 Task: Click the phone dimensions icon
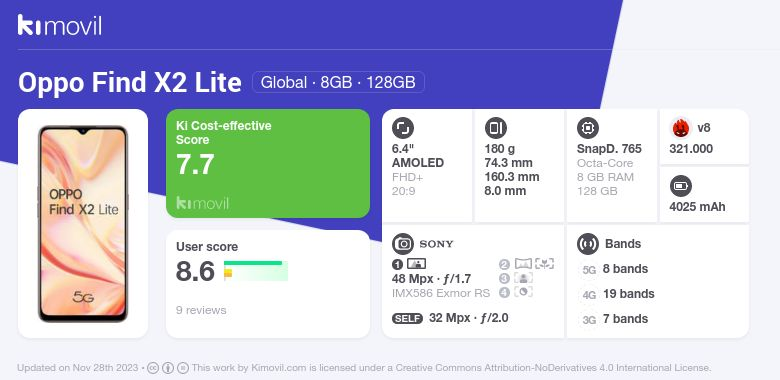point(495,128)
